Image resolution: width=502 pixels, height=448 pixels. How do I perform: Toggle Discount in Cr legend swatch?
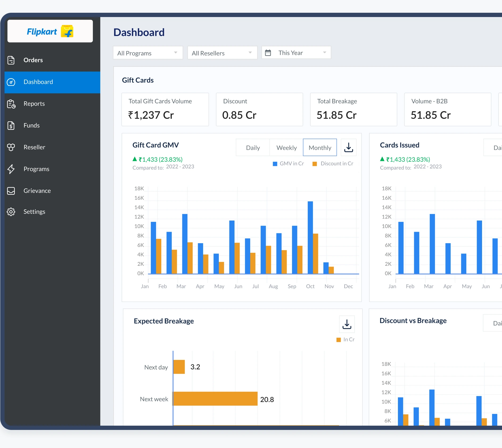pos(315,164)
